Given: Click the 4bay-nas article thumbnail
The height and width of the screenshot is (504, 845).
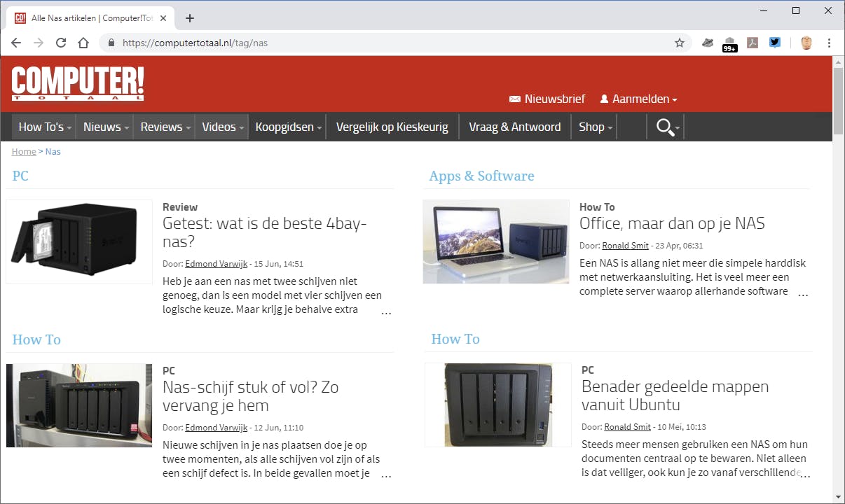Looking at the screenshot, I should pos(79,241).
